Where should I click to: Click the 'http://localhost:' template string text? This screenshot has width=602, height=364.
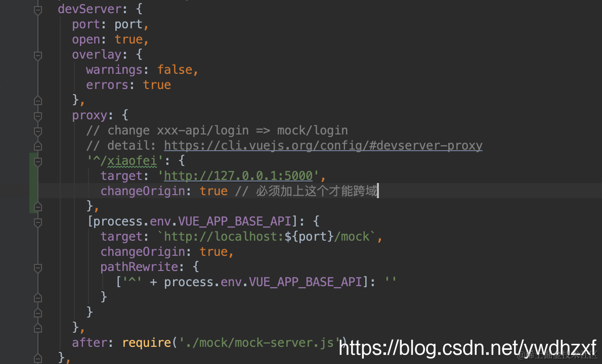pyautogui.click(x=224, y=237)
